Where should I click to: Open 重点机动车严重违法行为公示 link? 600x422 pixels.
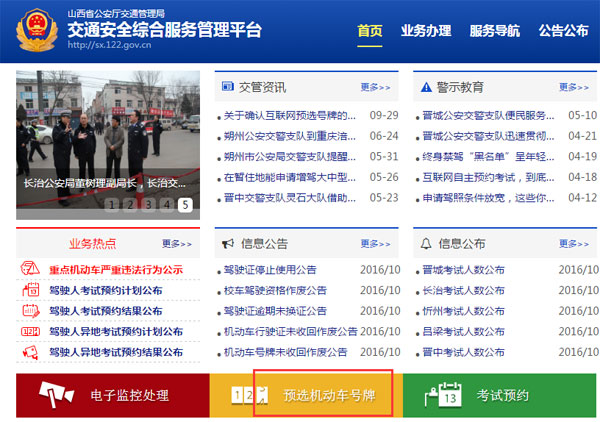tap(116, 270)
